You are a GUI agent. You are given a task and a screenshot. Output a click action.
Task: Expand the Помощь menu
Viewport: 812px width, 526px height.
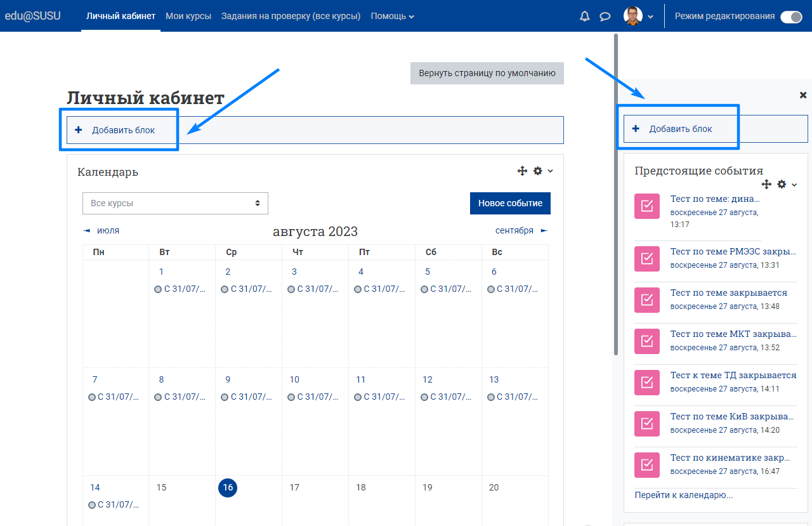point(392,16)
